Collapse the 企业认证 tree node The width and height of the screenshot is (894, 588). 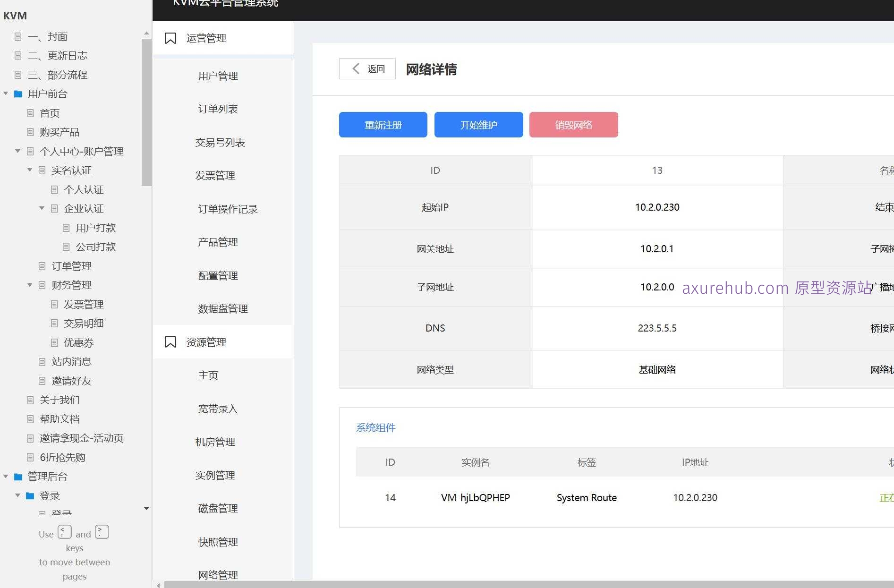[42, 208]
